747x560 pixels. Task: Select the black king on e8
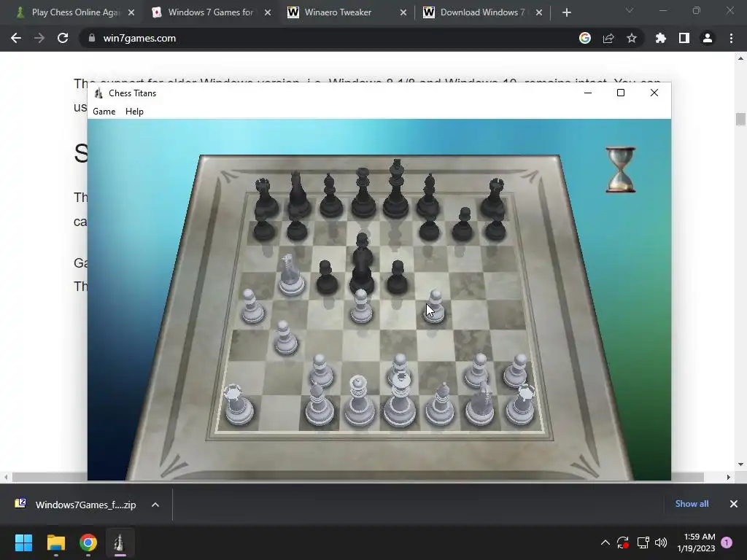click(x=396, y=189)
